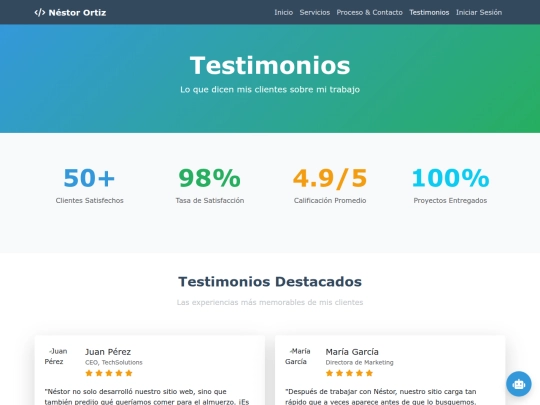
Task: Click the Testimonios Destacados heading
Action: click(270, 282)
